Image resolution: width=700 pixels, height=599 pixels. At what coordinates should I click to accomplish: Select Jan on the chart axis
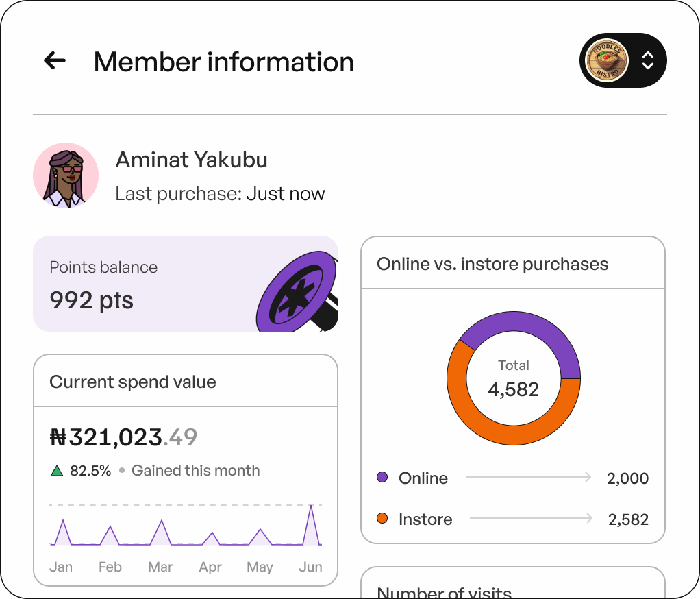[61, 567]
